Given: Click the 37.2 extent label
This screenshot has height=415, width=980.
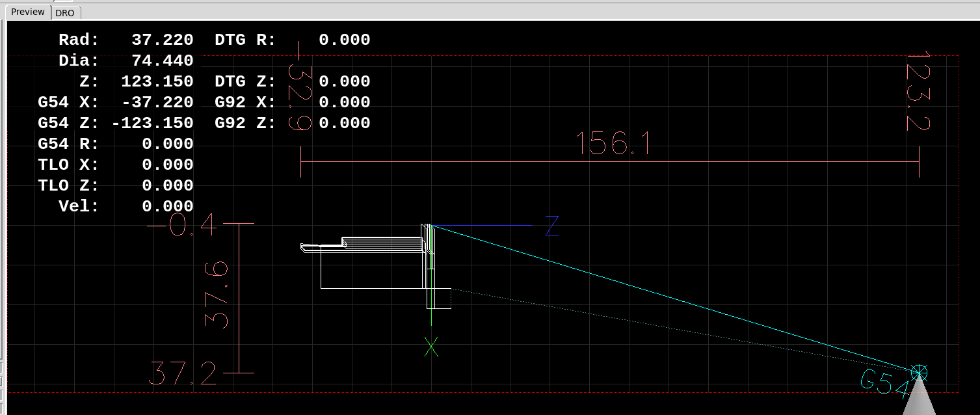Looking at the screenshot, I should click(183, 374).
